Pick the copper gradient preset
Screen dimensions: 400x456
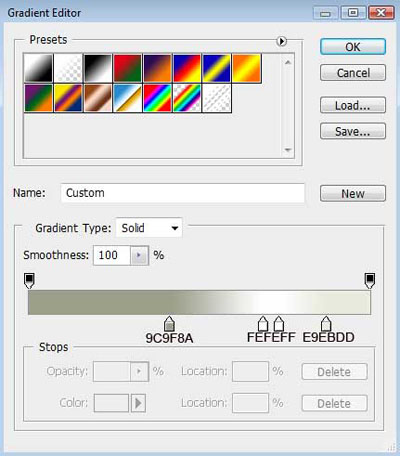[98, 98]
